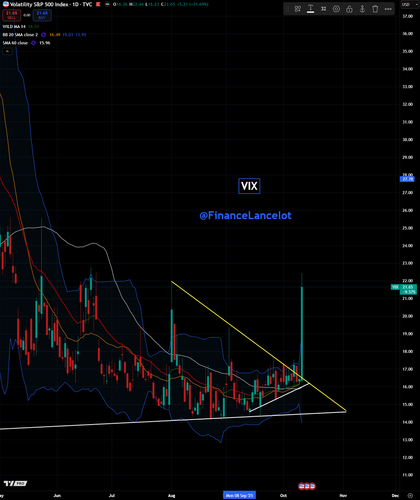The height and width of the screenshot is (500, 420).
Task: Click the 11.00 price scale value
Action: pyautogui.click(x=408, y=475)
